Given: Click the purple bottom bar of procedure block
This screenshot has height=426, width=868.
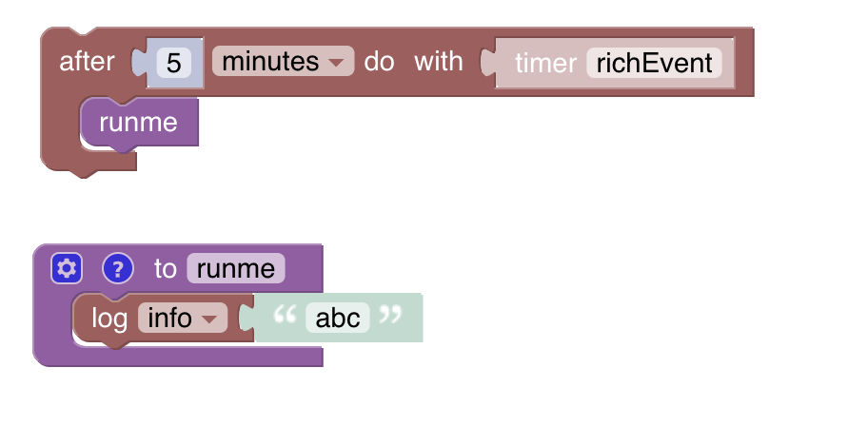Looking at the screenshot, I should click(190, 358).
